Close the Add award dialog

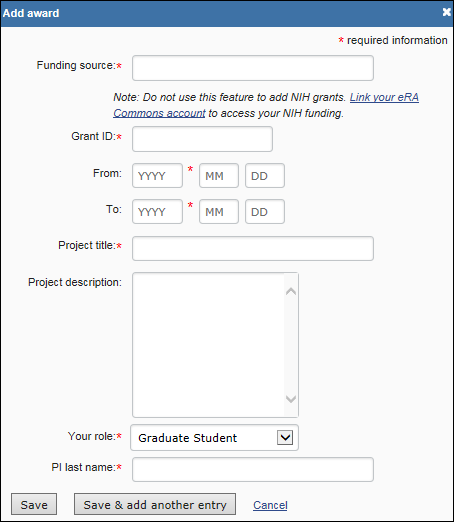pyautogui.click(x=446, y=12)
